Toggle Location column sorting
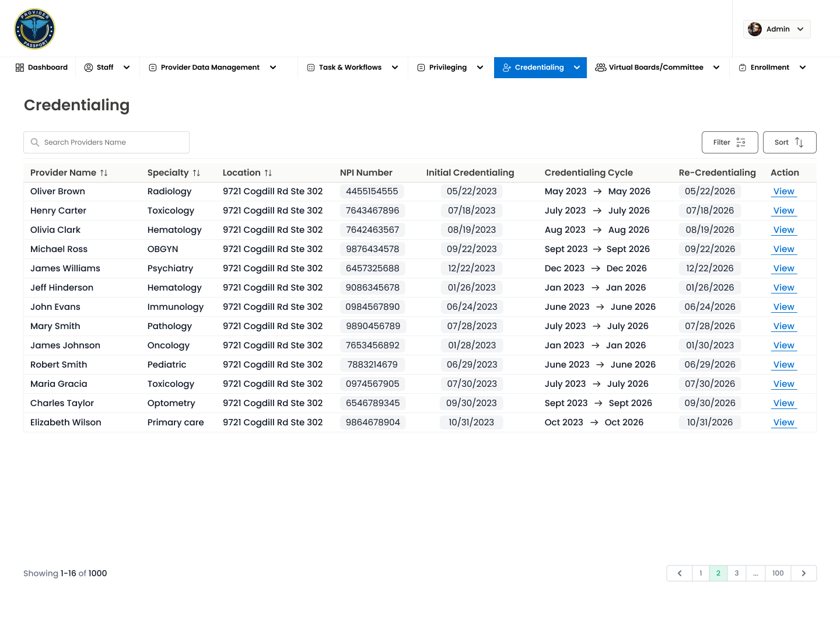This screenshot has width=840, height=636. pos(268,173)
